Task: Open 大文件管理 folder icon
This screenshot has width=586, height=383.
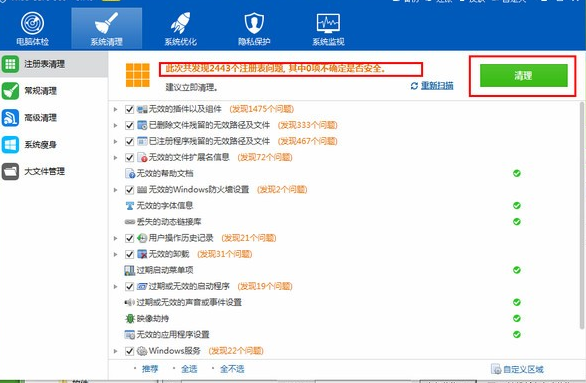Action: [10, 172]
